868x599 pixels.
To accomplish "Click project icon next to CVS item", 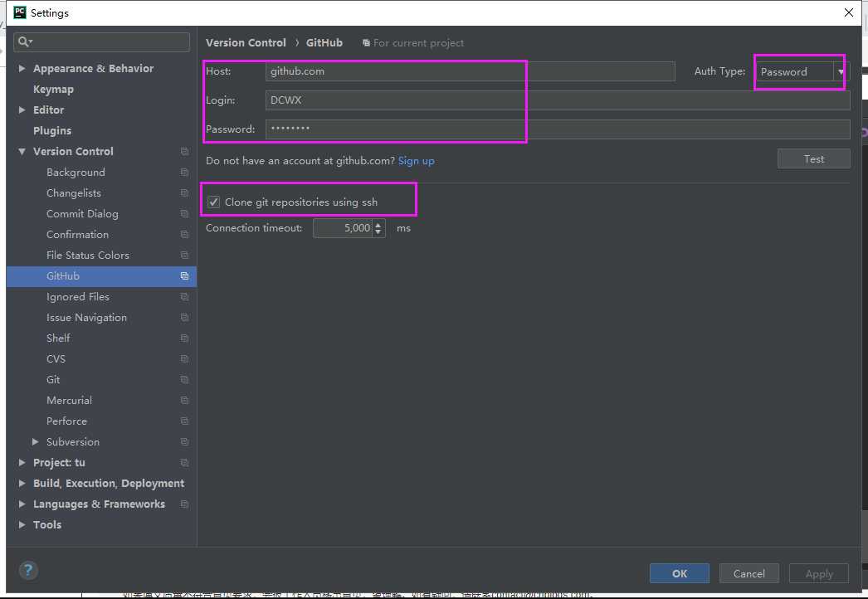I will pos(184,359).
